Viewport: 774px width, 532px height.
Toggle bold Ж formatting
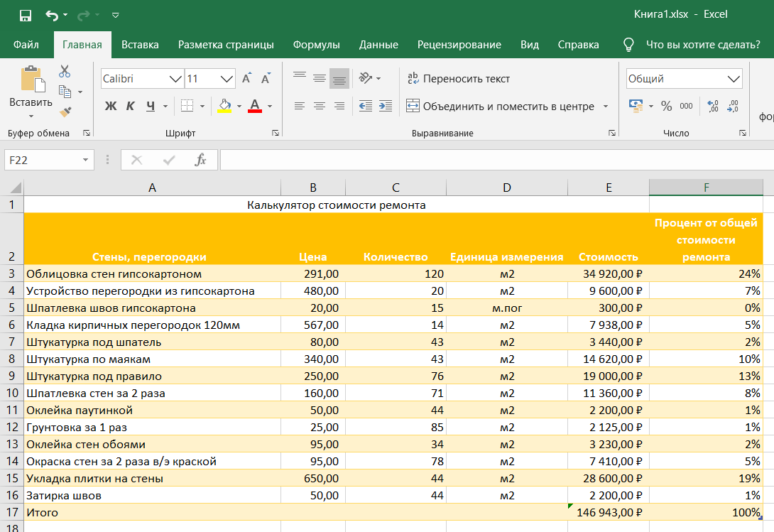[x=110, y=107]
